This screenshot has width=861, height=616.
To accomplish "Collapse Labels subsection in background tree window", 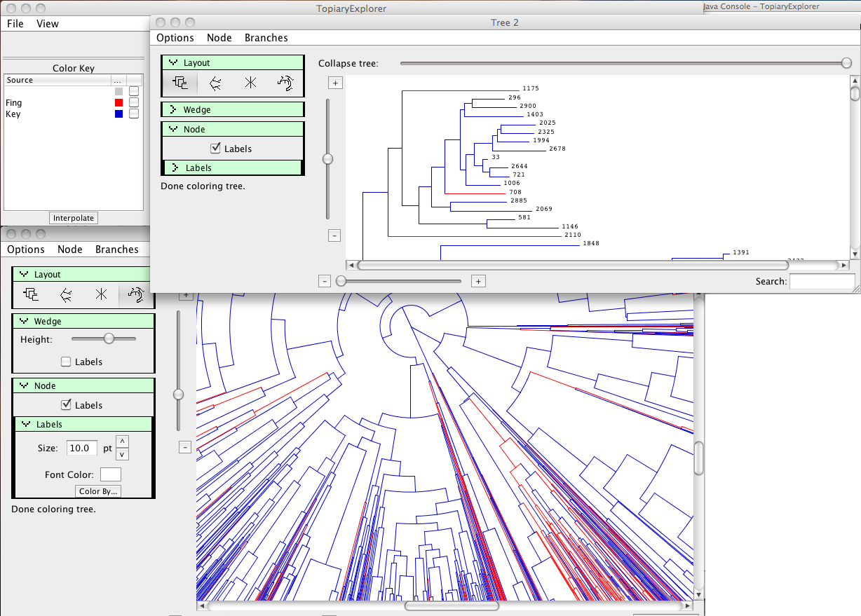I will pos(27,424).
